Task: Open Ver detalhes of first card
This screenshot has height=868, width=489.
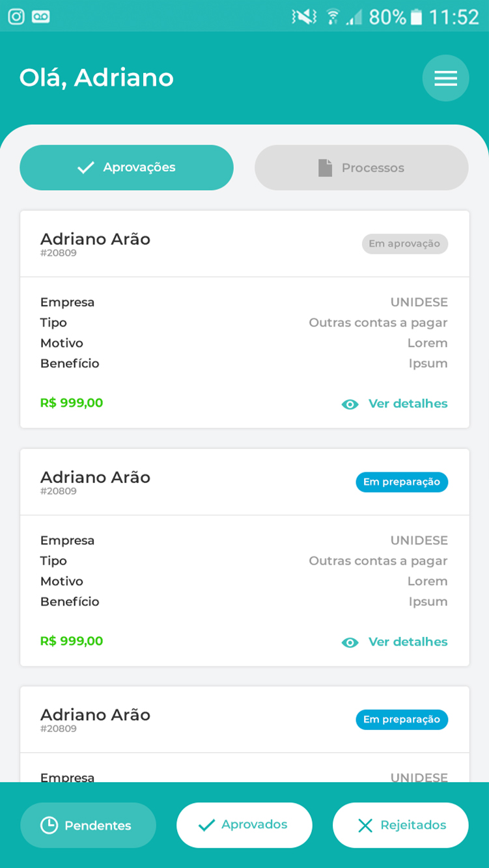Action: coord(408,403)
